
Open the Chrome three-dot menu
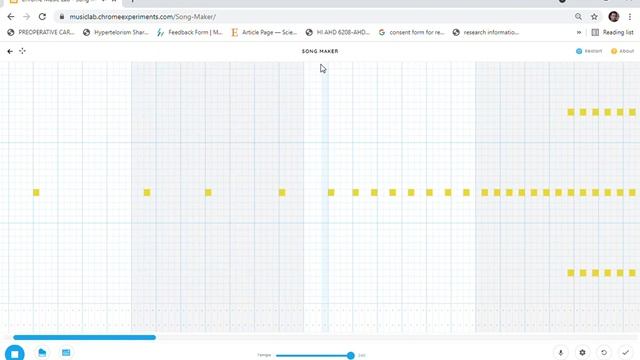click(x=630, y=17)
